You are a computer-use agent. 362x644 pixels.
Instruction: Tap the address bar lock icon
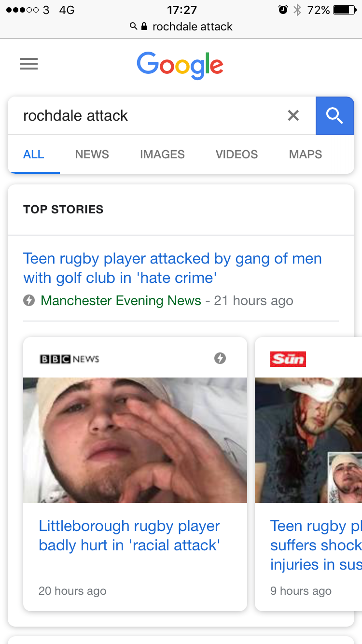pos(144,27)
